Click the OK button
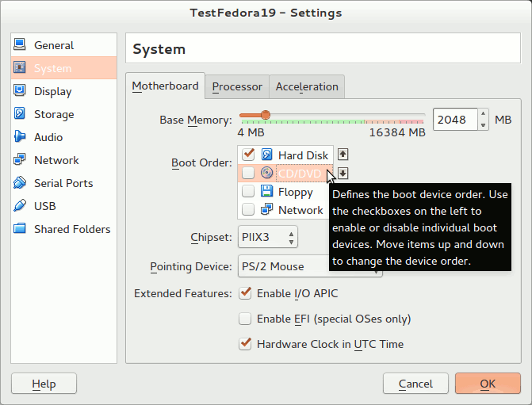 488,384
